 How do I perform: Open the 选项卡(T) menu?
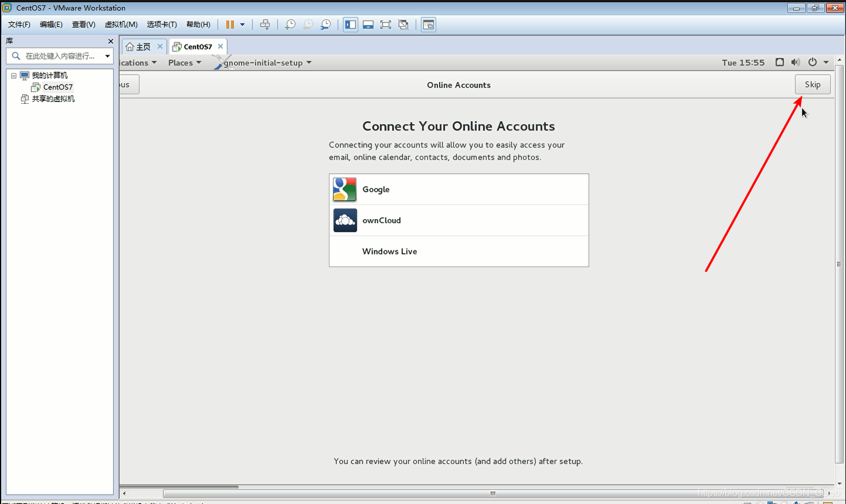[x=162, y=24]
